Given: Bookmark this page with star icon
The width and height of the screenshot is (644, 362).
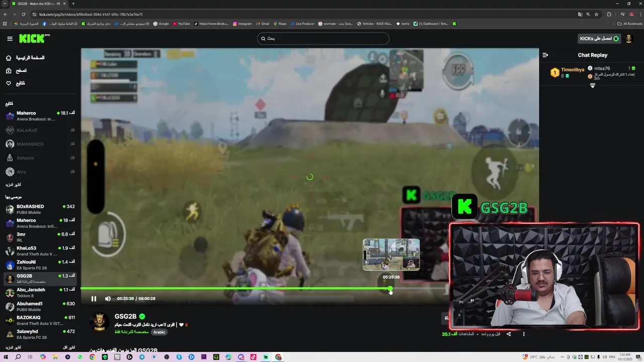Looking at the screenshot, I should click(x=597, y=15).
